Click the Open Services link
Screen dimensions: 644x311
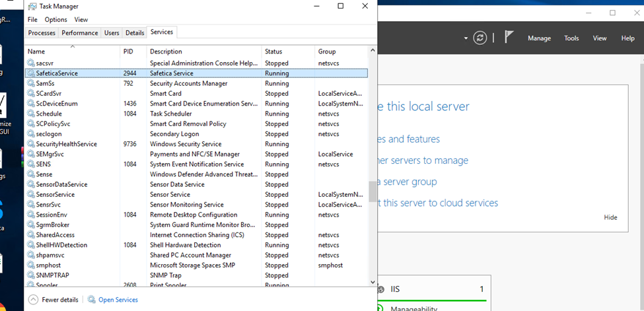tap(118, 300)
